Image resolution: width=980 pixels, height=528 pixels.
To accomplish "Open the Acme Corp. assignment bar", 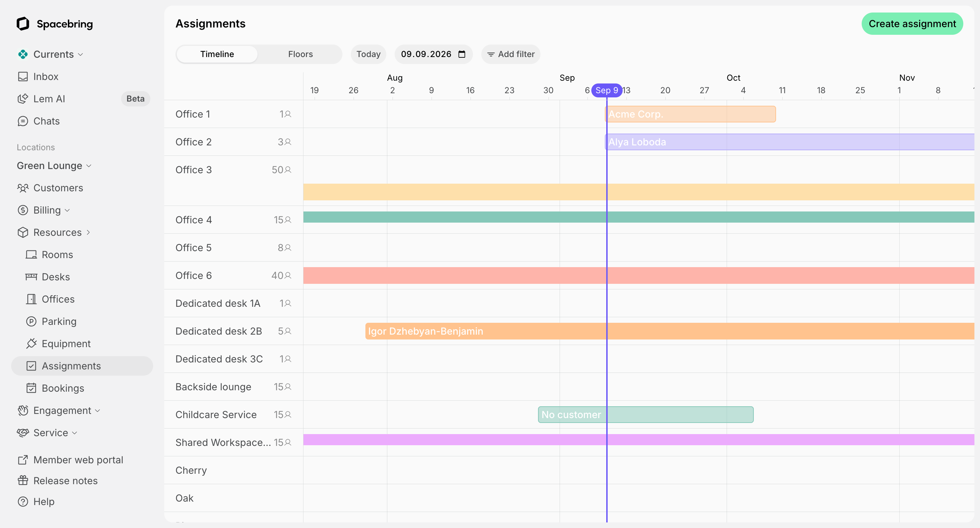I will click(690, 114).
